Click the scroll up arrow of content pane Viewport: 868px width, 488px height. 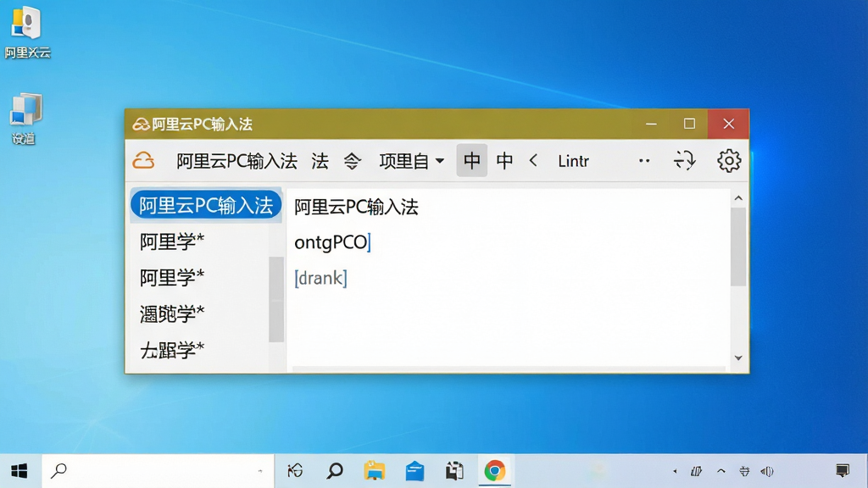738,198
